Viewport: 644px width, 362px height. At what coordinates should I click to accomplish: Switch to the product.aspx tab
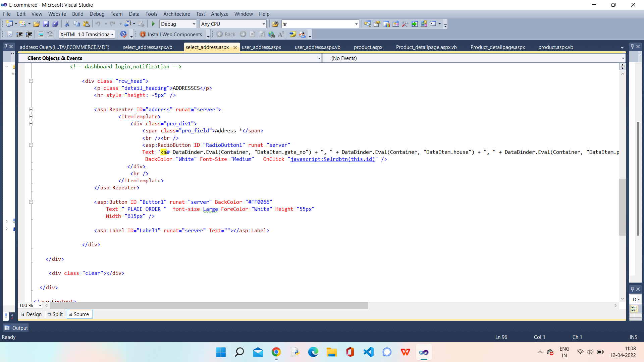pyautogui.click(x=368, y=47)
